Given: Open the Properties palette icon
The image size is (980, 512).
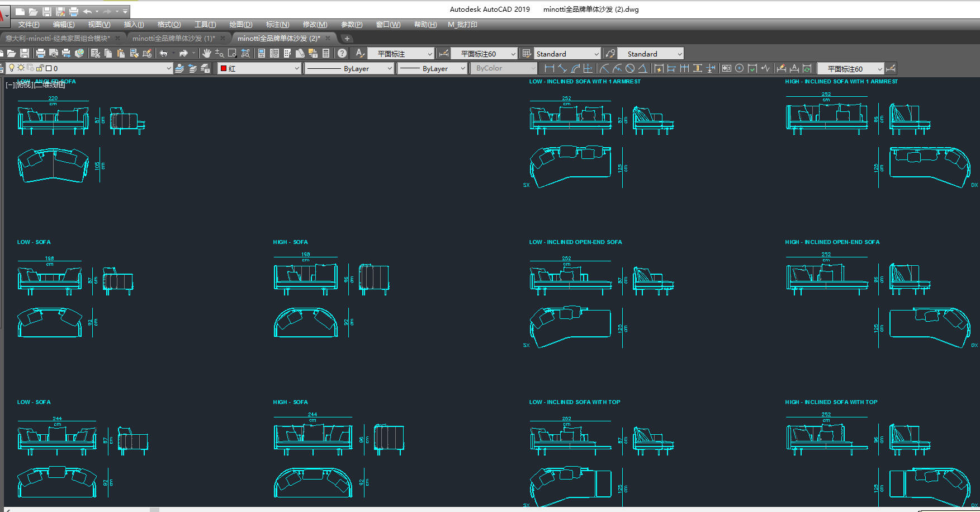Looking at the screenshot, I should [261, 53].
